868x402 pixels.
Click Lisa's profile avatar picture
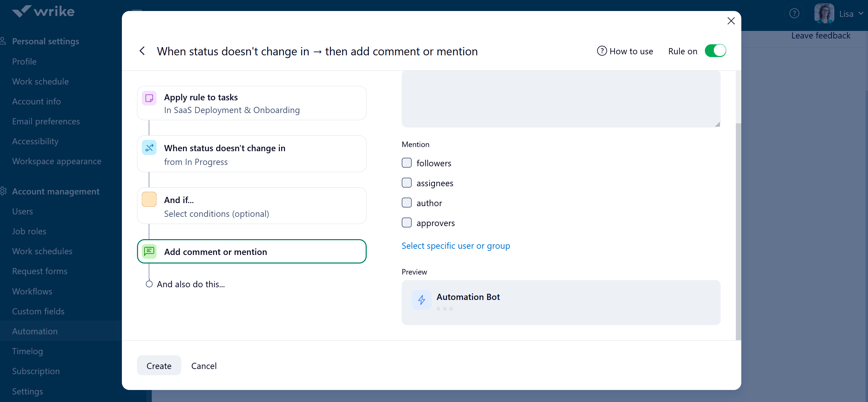point(824,14)
